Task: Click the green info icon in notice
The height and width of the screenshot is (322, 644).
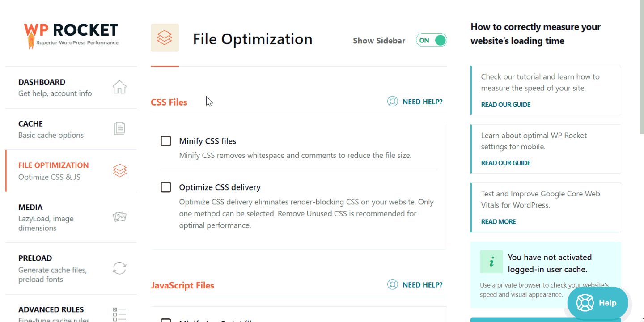Action: tap(491, 262)
